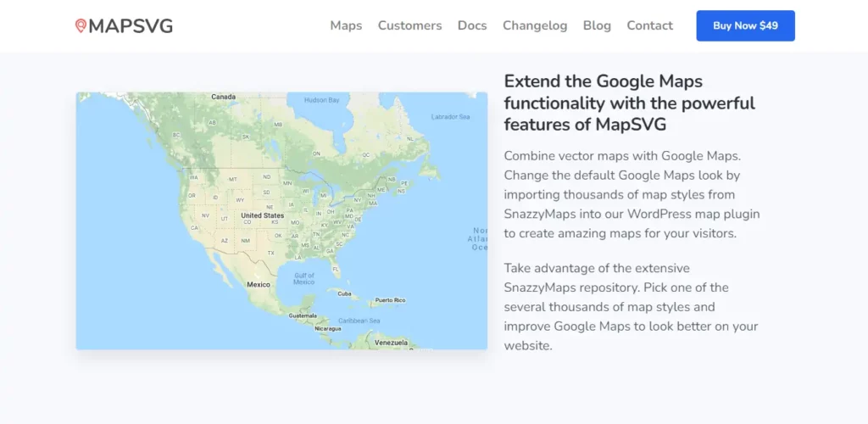868x424 pixels.
Task: Navigate to the Blog
Action: coord(597,25)
